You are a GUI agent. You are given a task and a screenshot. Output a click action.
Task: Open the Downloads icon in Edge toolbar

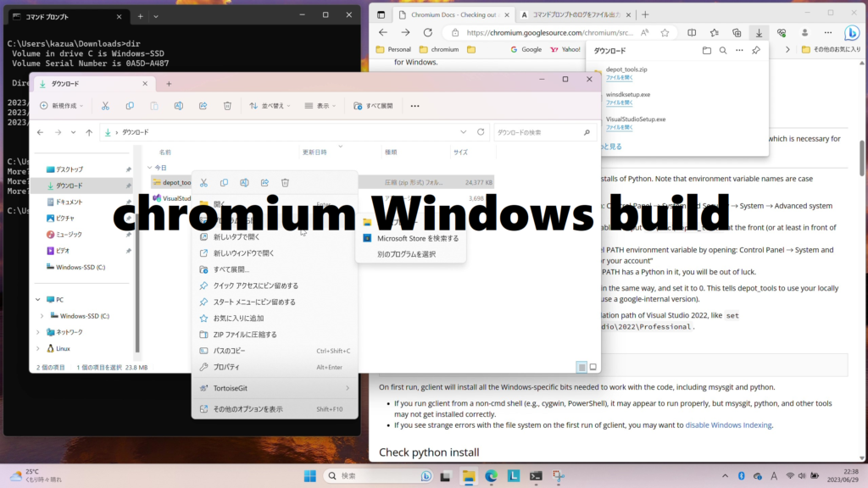click(759, 32)
